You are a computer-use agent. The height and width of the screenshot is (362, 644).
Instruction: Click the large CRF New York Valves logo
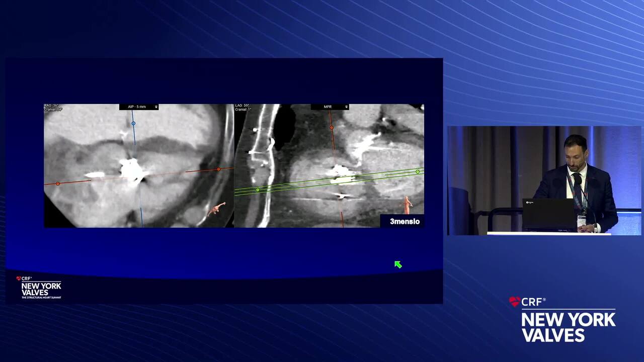click(x=562, y=320)
